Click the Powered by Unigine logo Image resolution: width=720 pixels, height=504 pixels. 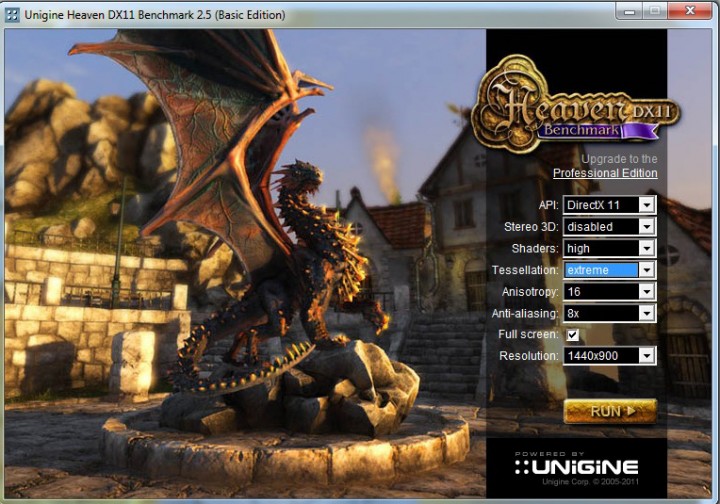(576, 464)
